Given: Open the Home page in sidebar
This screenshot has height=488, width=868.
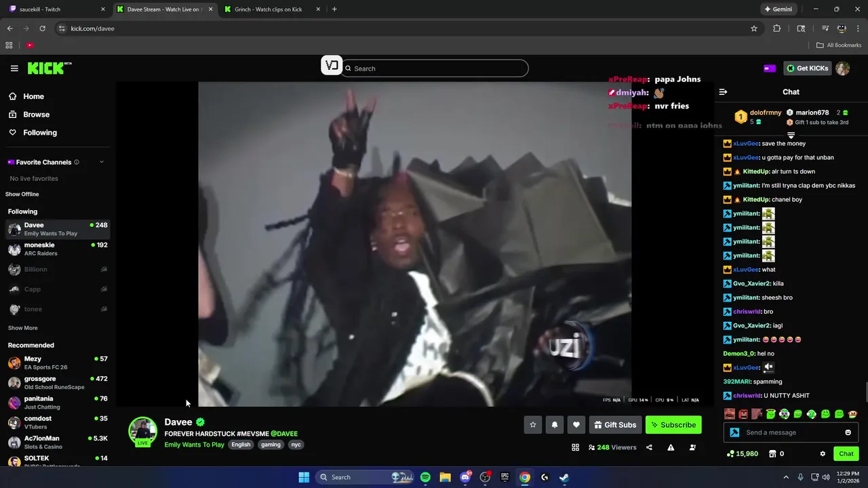Looking at the screenshot, I should click(x=33, y=96).
